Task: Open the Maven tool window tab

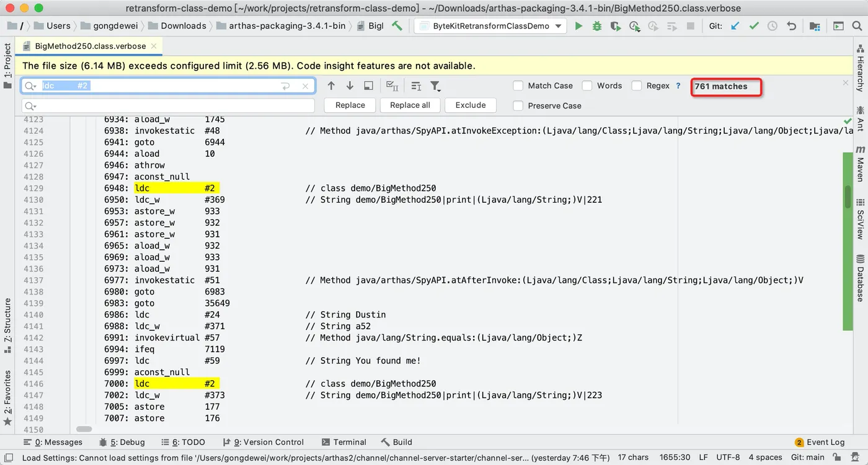Action: click(861, 164)
